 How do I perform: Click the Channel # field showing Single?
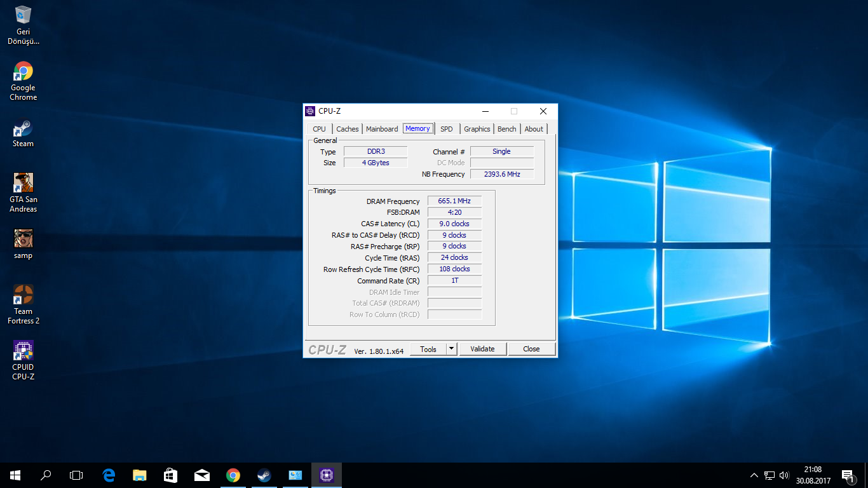coord(502,151)
